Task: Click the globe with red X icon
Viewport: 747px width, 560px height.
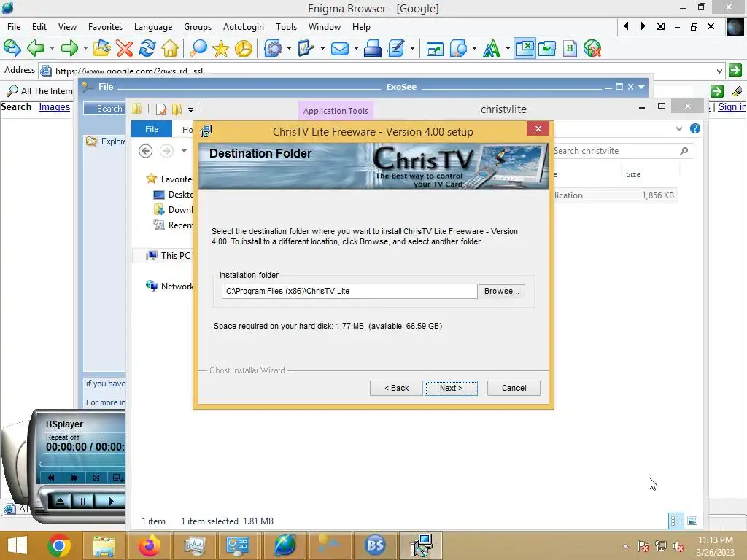Action: pyautogui.click(x=592, y=48)
